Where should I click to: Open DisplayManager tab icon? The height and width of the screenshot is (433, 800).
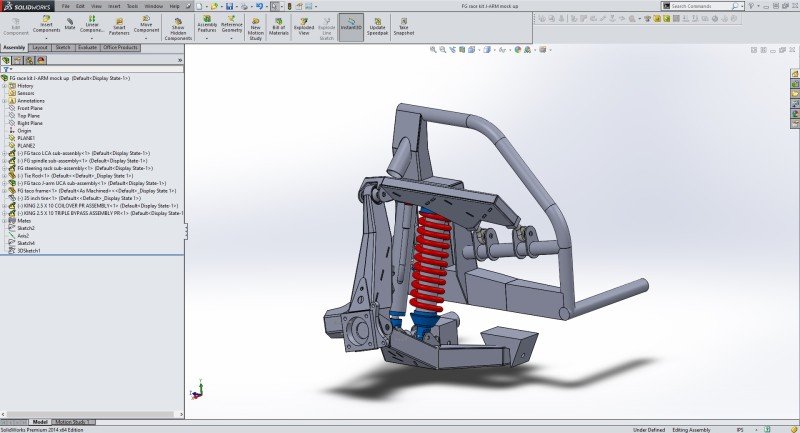coord(41,60)
